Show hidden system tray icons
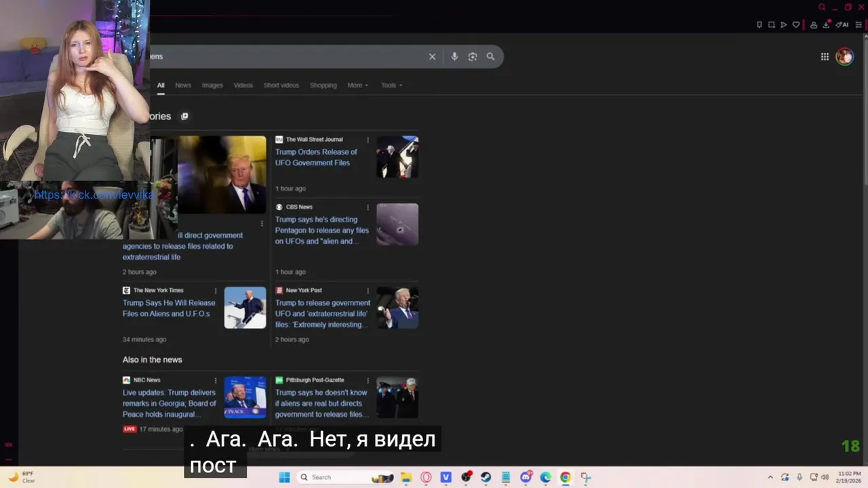The image size is (868, 488). click(770, 477)
